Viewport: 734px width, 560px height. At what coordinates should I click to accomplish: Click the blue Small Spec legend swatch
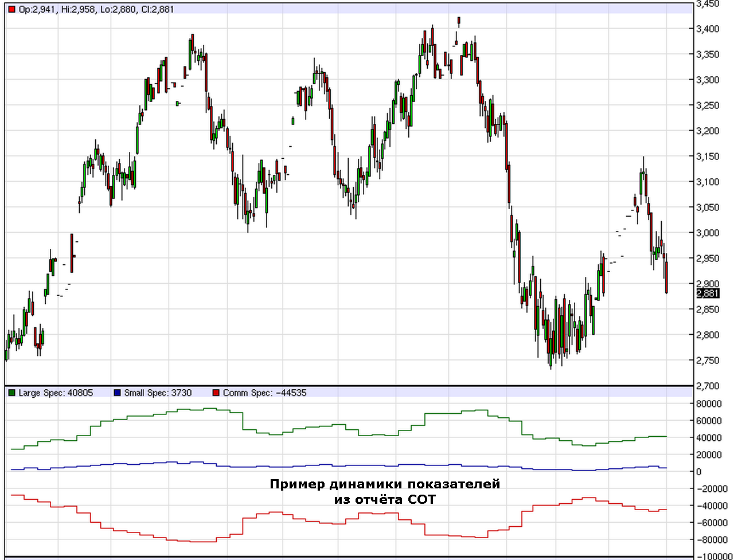tap(118, 393)
